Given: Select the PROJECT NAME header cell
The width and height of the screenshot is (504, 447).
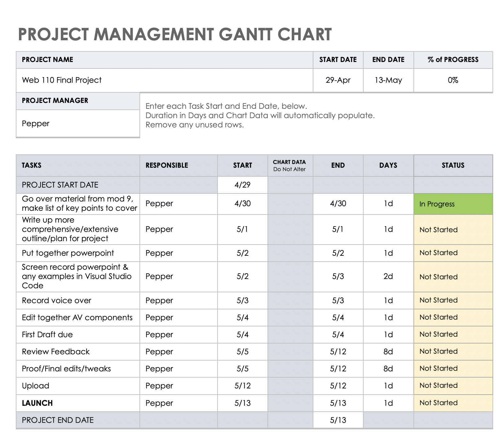Looking at the screenshot, I should click(x=165, y=60).
